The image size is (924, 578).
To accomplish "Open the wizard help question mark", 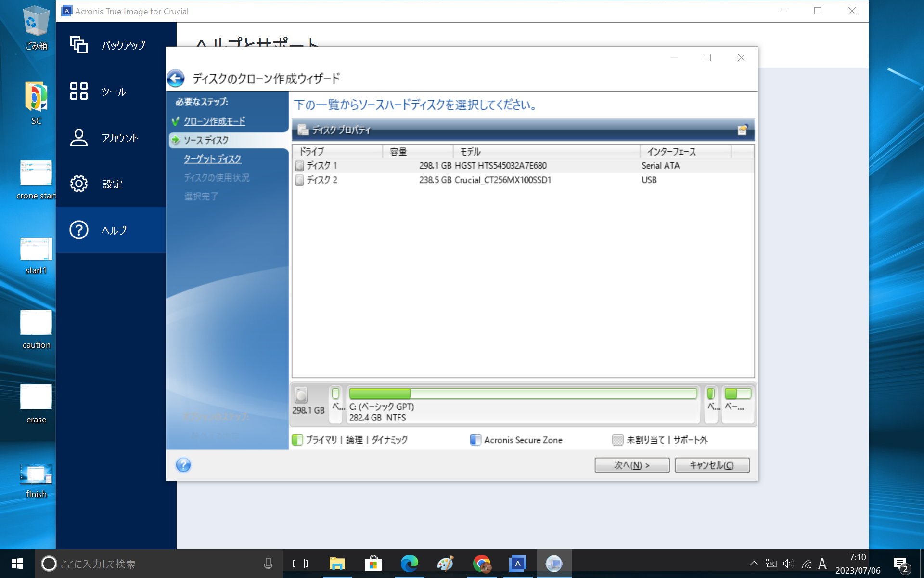I will click(183, 465).
